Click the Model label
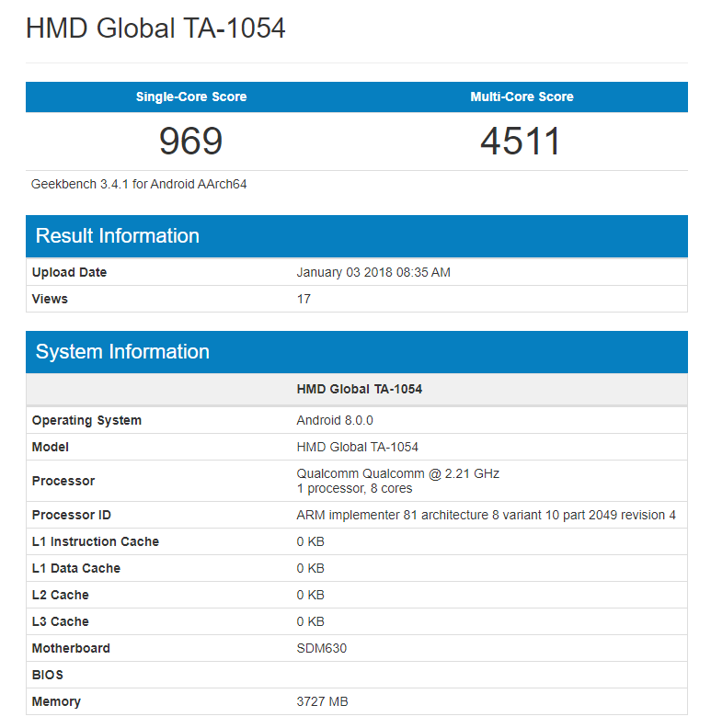711x728 pixels. click(x=51, y=447)
